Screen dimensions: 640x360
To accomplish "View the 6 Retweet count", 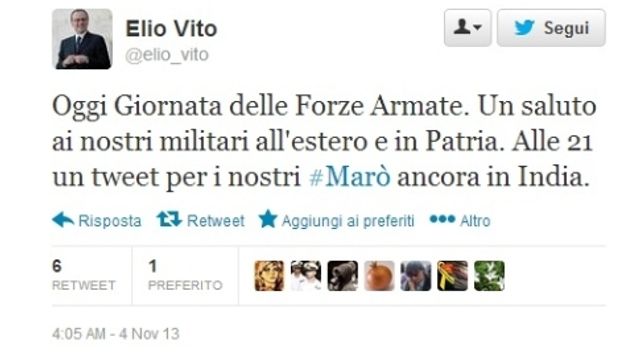I will [x=84, y=276].
